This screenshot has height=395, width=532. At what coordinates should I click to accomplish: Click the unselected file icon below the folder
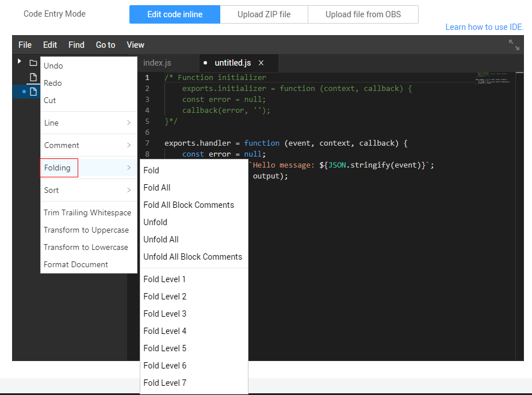tap(33, 77)
